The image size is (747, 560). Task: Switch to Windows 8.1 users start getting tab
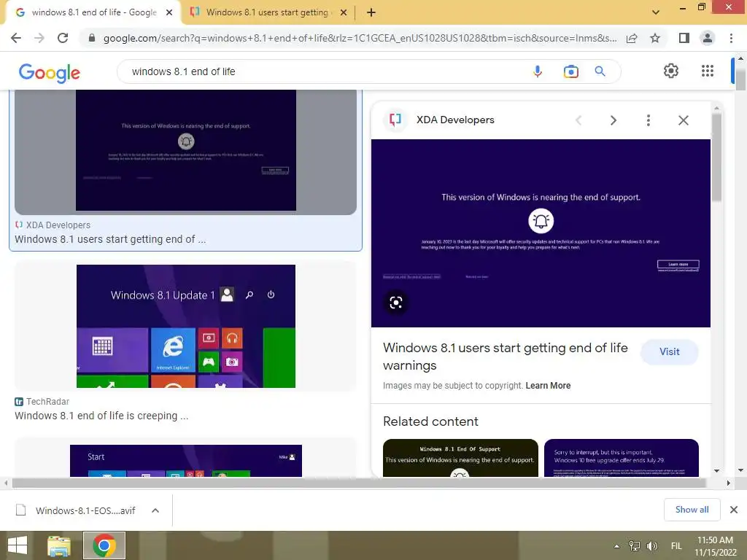[268, 13]
